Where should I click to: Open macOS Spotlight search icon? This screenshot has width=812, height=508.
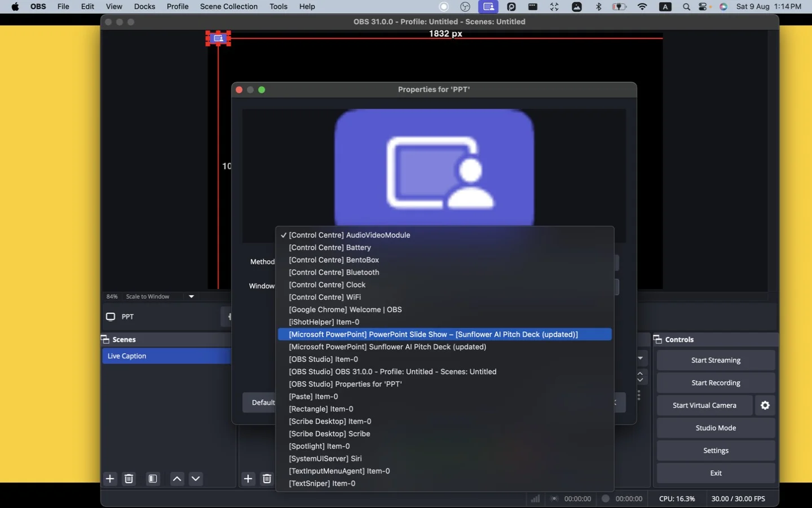pos(686,7)
